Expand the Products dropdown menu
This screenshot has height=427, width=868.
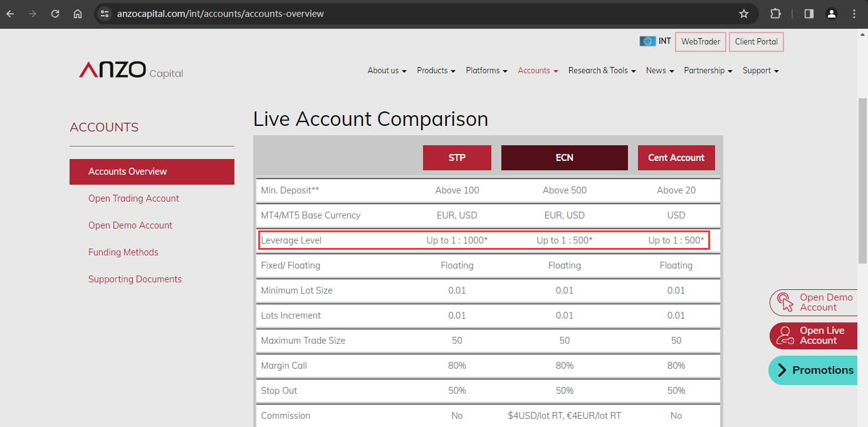[x=436, y=71]
